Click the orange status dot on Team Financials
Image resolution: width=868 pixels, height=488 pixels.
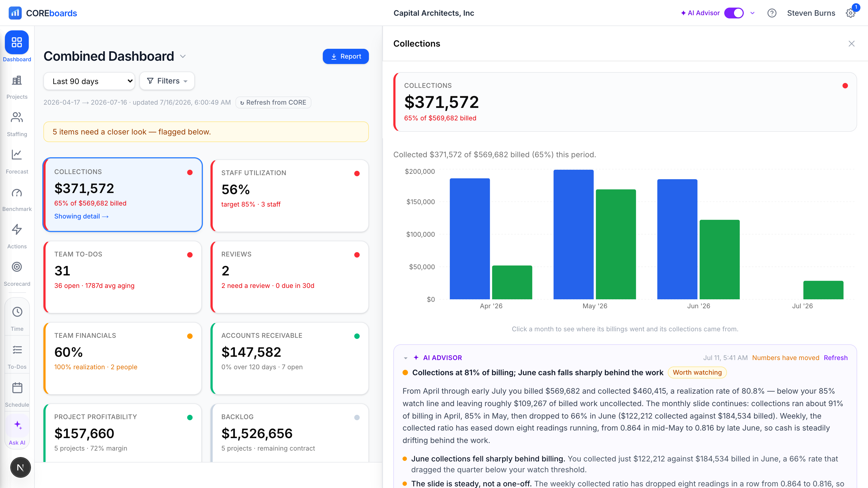pyautogui.click(x=190, y=336)
